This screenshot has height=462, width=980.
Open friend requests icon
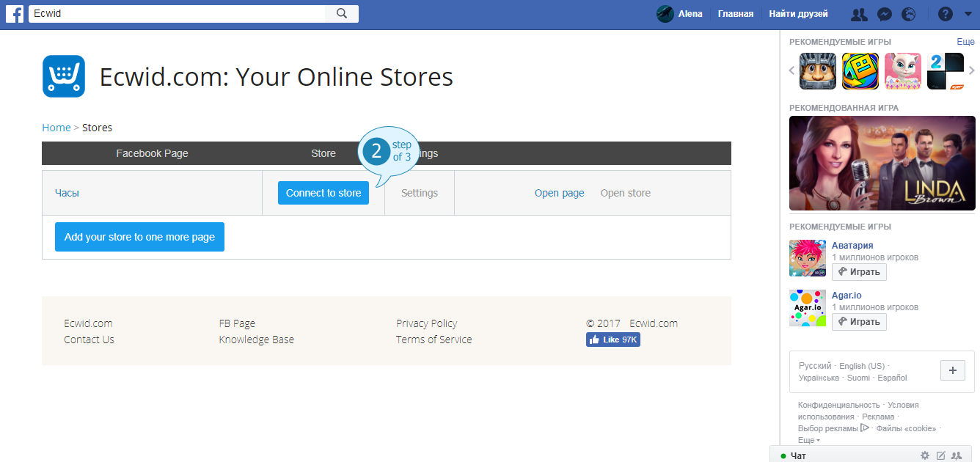[859, 14]
